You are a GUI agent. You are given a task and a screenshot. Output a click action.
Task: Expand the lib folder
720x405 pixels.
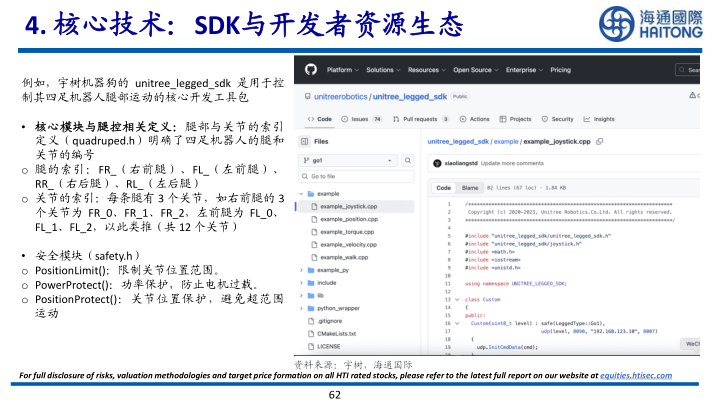[301, 296]
